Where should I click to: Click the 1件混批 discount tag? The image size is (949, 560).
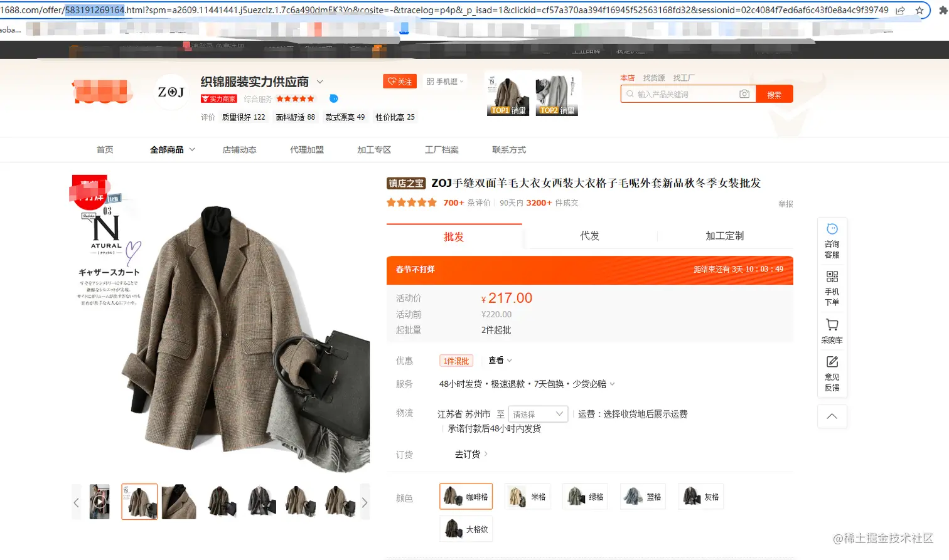pyautogui.click(x=456, y=361)
